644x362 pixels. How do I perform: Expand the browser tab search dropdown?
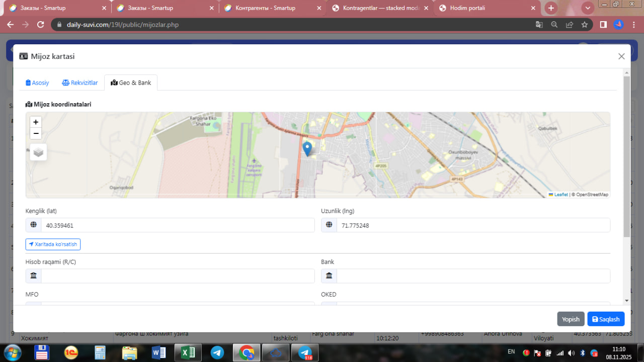(587, 8)
